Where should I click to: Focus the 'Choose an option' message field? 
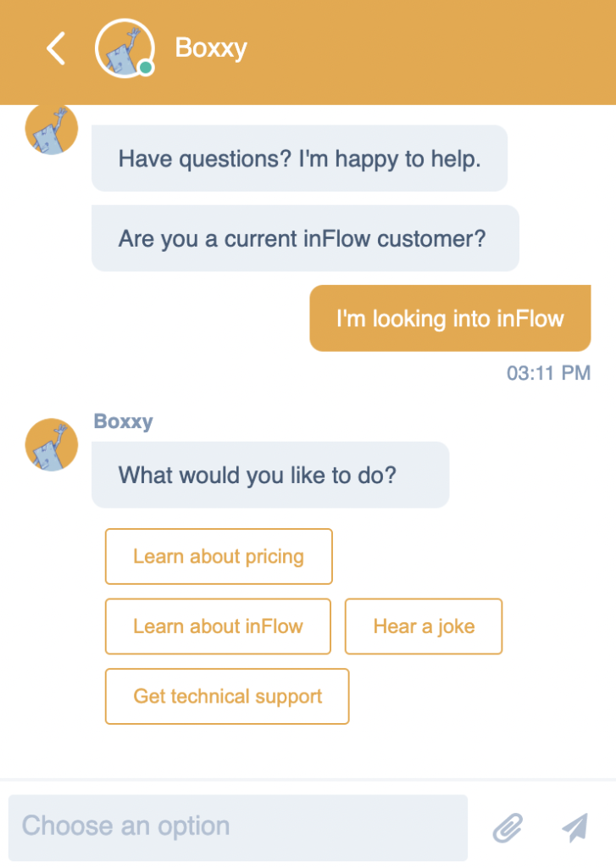click(237, 826)
